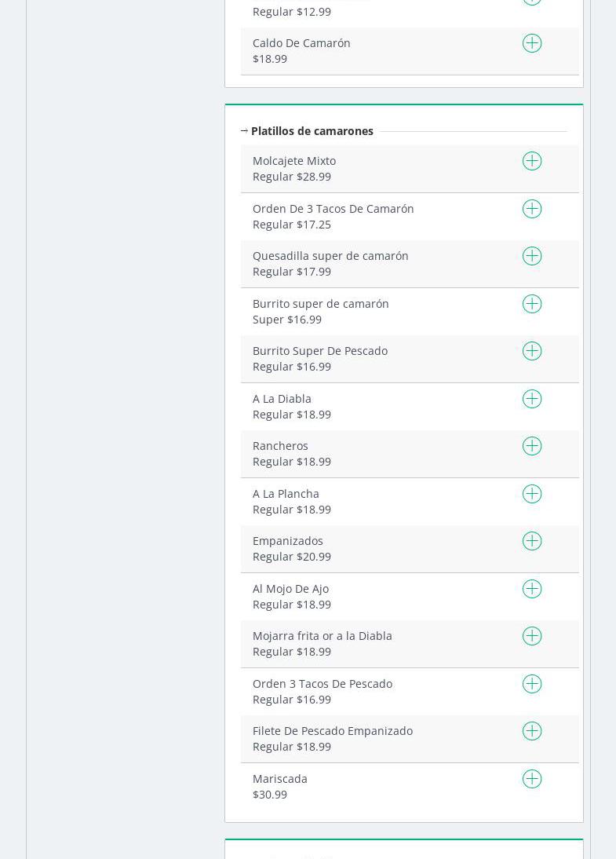Click plus icon beside Burrito Super De Pescado
The width and height of the screenshot is (616, 859).
click(532, 351)
